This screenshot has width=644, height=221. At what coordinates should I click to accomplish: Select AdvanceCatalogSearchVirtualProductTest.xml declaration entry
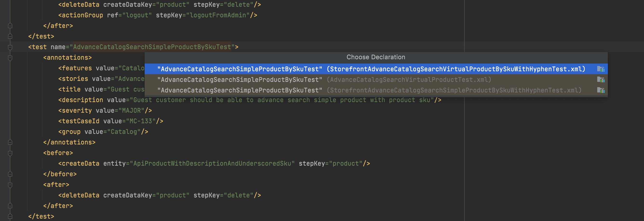tap(376, 80)
